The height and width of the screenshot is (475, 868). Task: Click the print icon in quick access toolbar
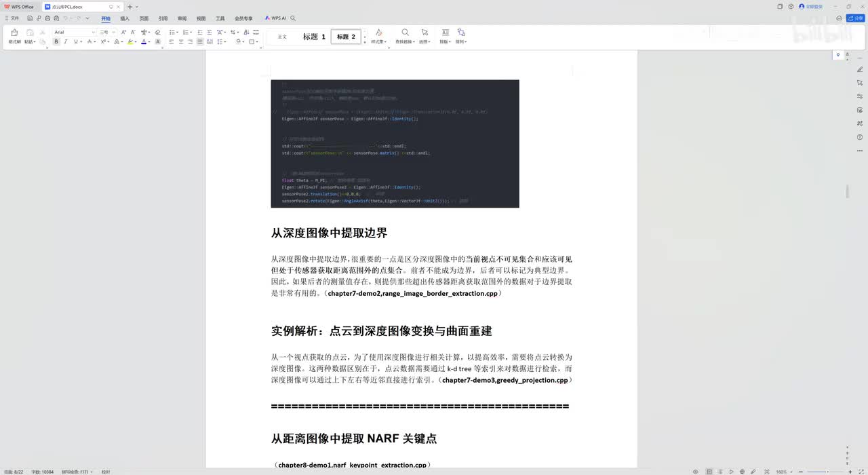click(47, 18)
